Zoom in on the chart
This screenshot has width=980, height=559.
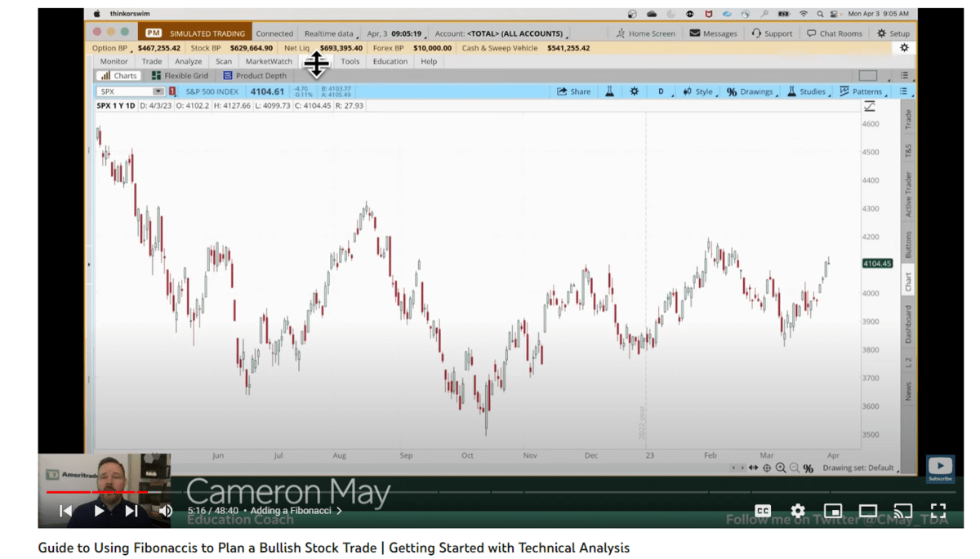pos(781,468)
